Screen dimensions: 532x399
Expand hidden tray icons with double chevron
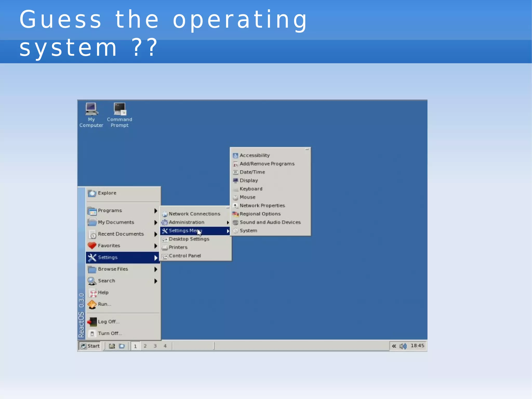(x=394, y=346)
